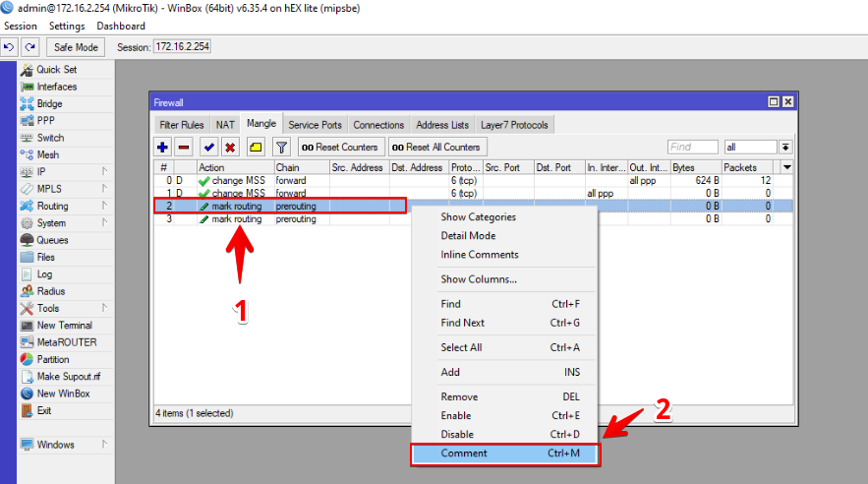Open Quick Set from the sidebar
This screenshot has height=484, width=868.
tap(56, 69)
